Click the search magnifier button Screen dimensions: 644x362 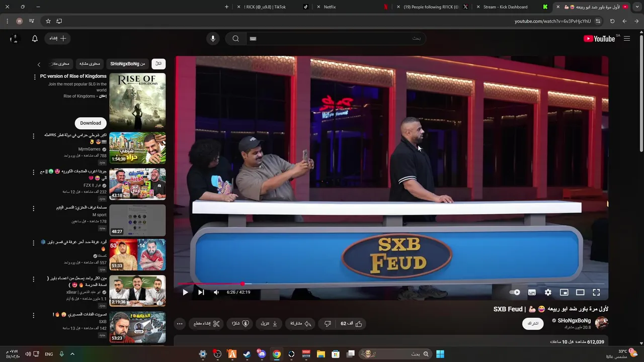235,38
